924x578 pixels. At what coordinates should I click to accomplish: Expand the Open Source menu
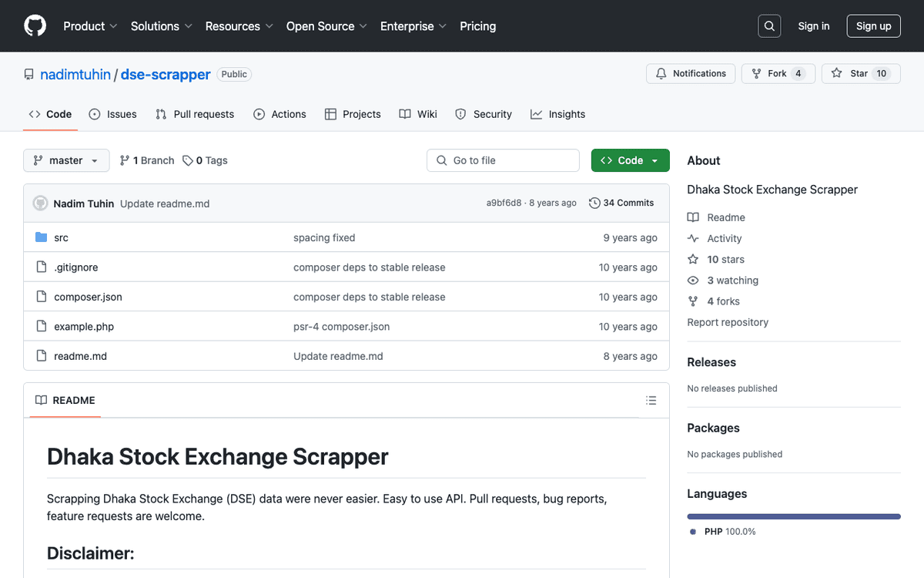326,26
